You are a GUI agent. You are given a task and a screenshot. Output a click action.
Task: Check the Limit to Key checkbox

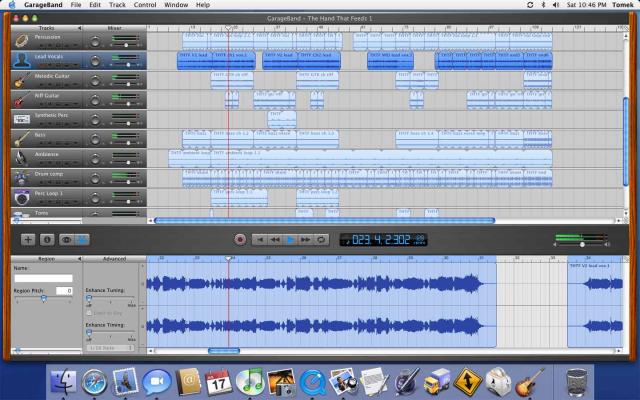pos(89,313)
